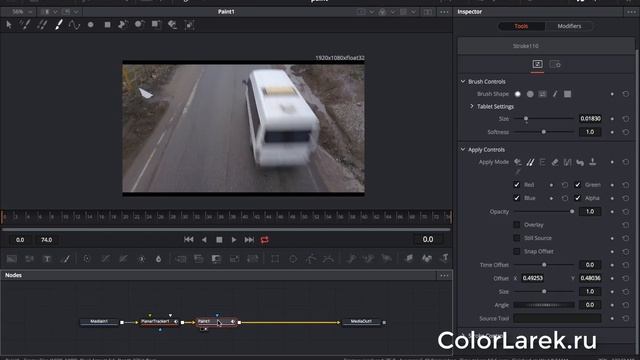
Task: Open the Controls page icon in Inspector
Action: click(x=537, y=64)
